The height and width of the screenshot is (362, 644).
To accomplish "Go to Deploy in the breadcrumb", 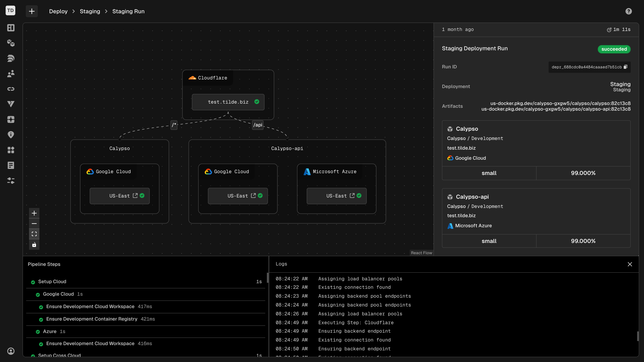I will 58,11.
